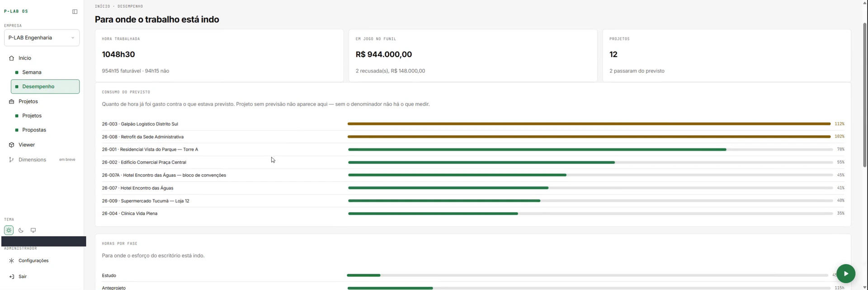Viewport: 868px width, 290px height.
Task: Click the 112% value
Action: [840, 124]
